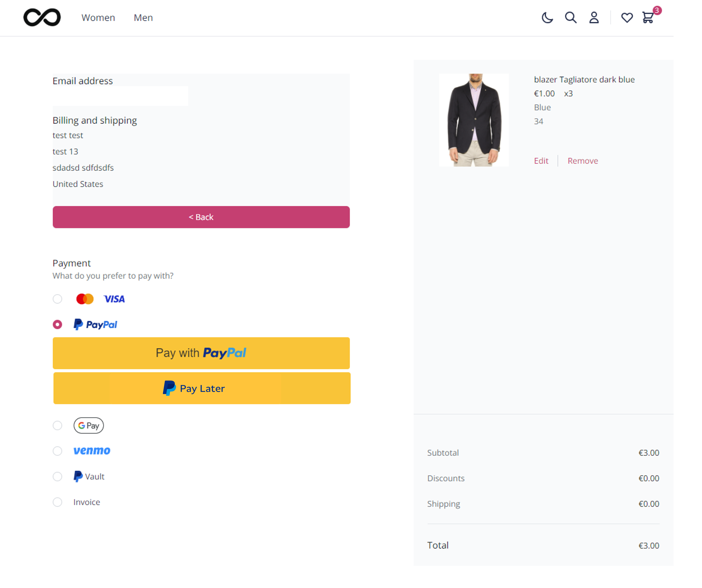Edit the blazer cart item

point(541,161)
